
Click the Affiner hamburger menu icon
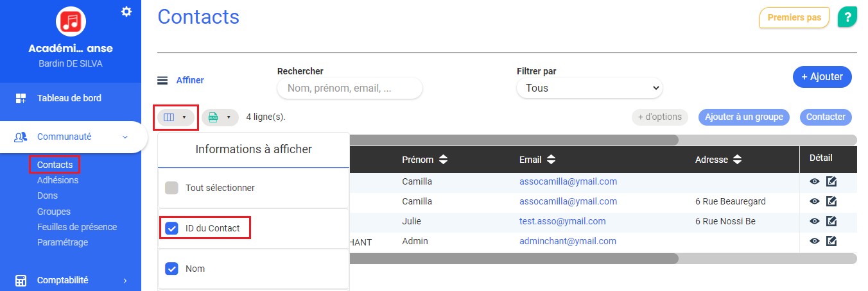(163, 81)
